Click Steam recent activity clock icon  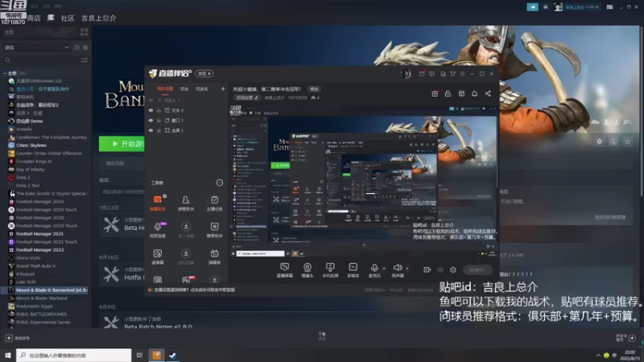click(76, 47)
